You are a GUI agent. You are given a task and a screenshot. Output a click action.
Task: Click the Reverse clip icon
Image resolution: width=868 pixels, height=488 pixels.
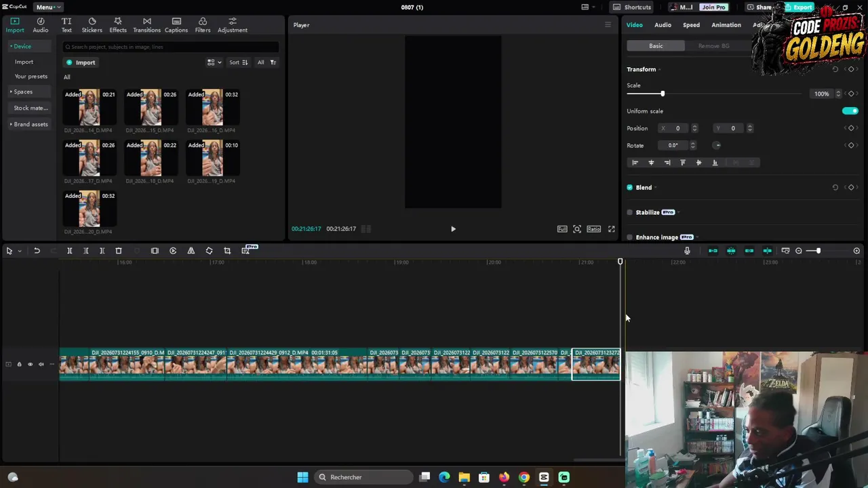(x=173, y=251)
